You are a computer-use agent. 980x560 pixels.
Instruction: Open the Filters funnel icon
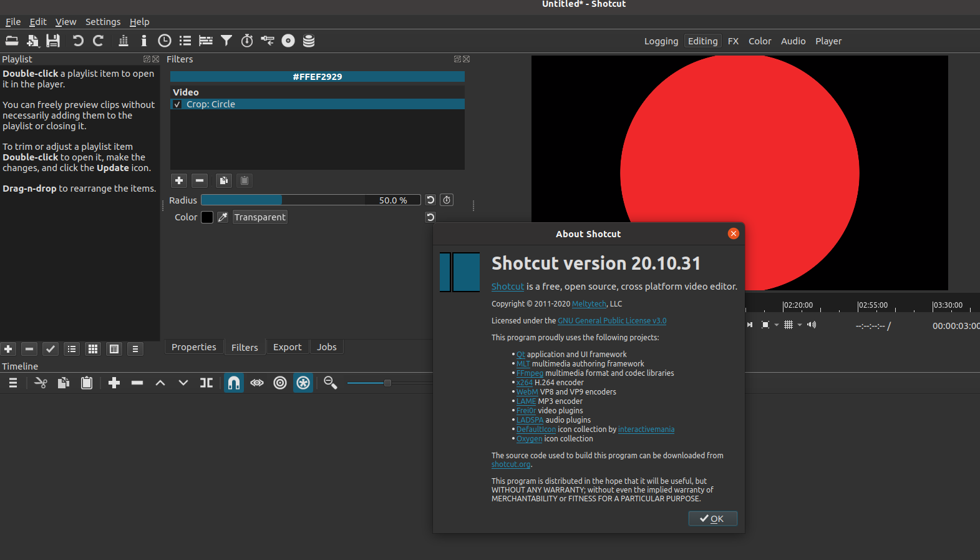226,41
